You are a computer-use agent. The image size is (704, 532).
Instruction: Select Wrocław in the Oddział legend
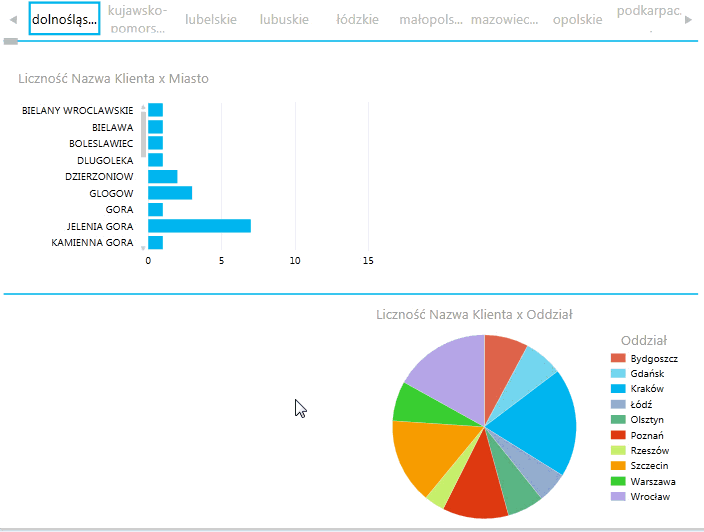(x=650, y=497)
